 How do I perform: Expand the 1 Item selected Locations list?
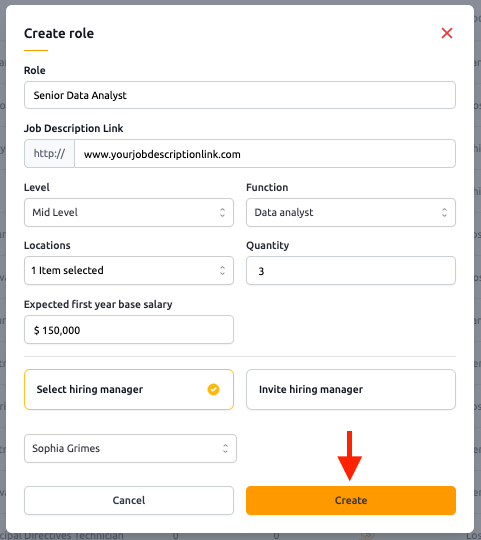click(129, 270)
